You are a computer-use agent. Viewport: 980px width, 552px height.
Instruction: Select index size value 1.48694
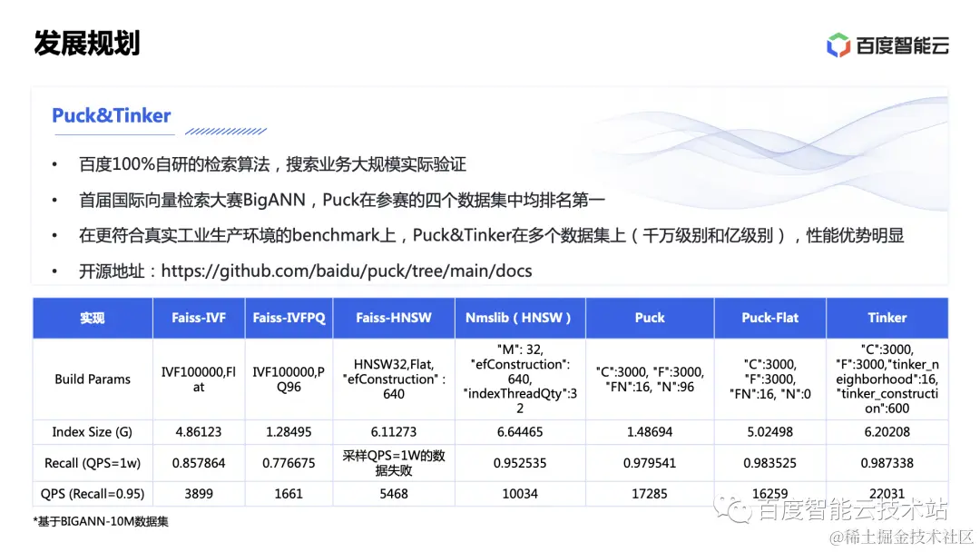point(650,432)
